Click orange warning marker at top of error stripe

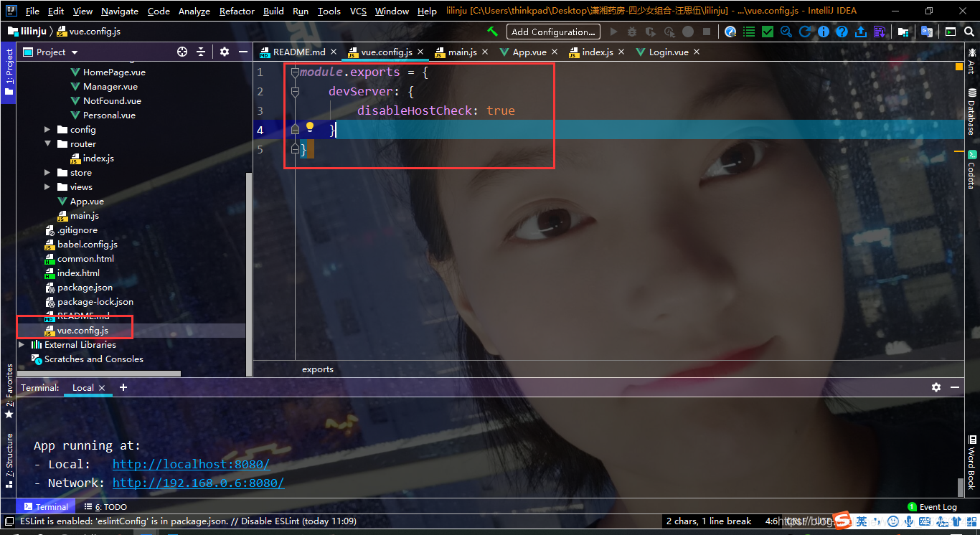pyautogui.click(x=959, y=67)
